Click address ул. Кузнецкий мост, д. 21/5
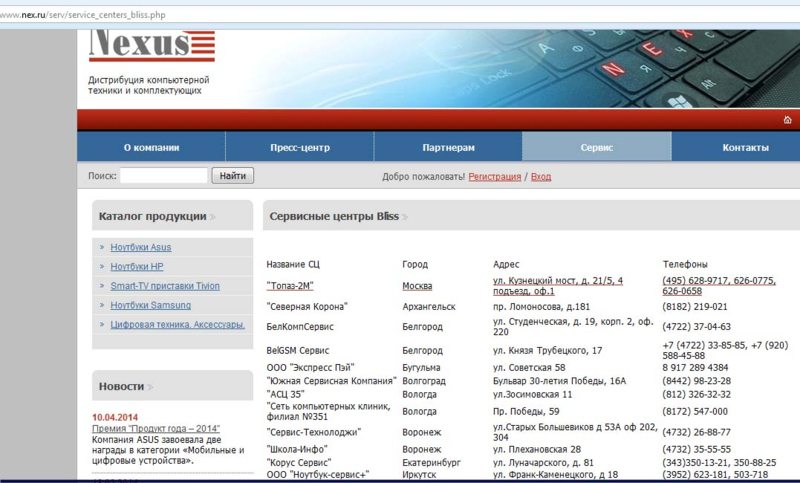The width and height of the screenshot is (800, 483). click(558, 286)
